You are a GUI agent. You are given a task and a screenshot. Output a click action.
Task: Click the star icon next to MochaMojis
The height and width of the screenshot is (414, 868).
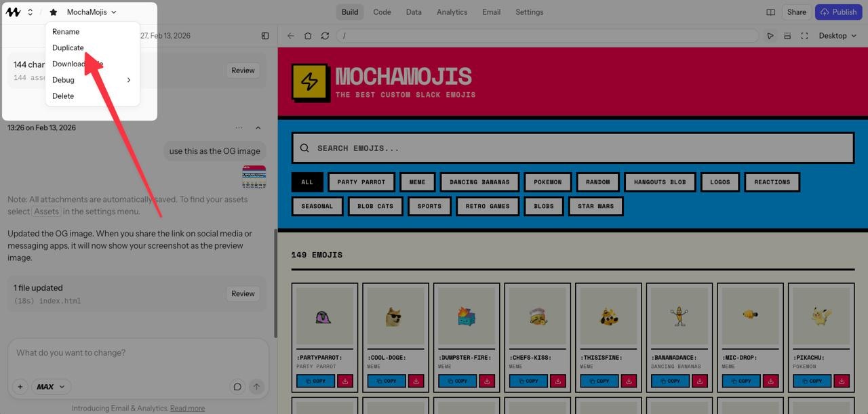[54, 12]
